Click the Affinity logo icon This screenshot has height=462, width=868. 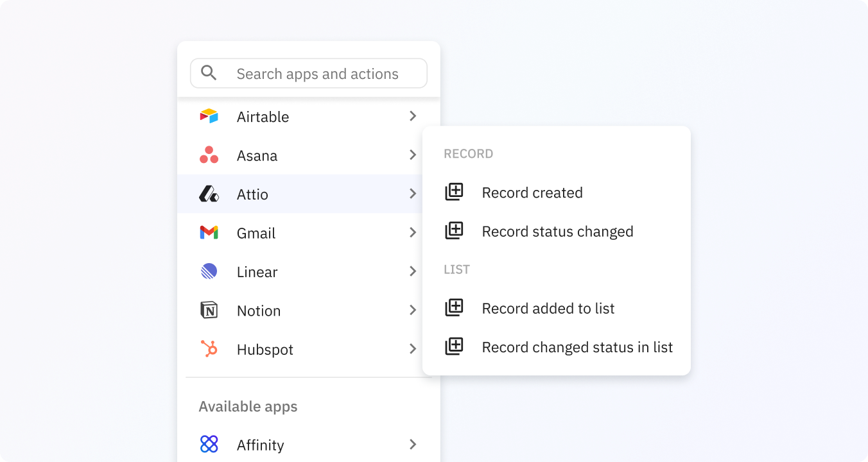coord(209,444)
